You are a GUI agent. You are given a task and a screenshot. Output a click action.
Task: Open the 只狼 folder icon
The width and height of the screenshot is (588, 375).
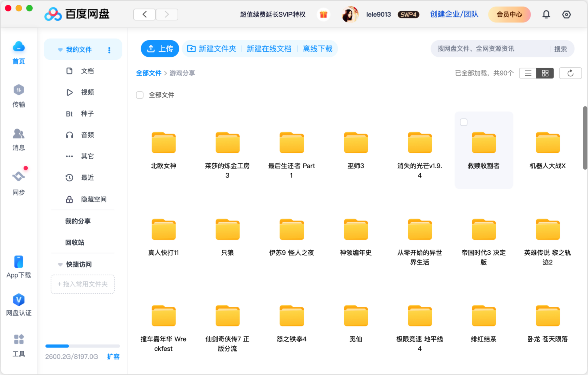[227, 229]
